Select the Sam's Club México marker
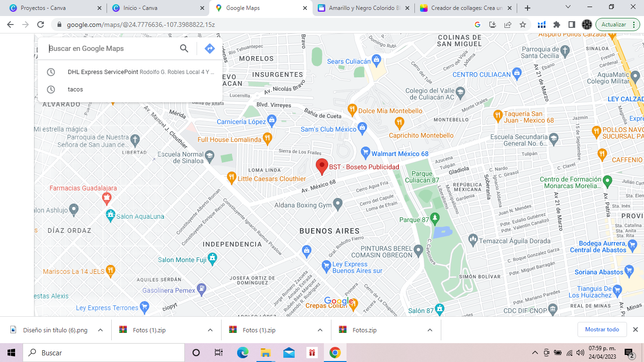 362,127
